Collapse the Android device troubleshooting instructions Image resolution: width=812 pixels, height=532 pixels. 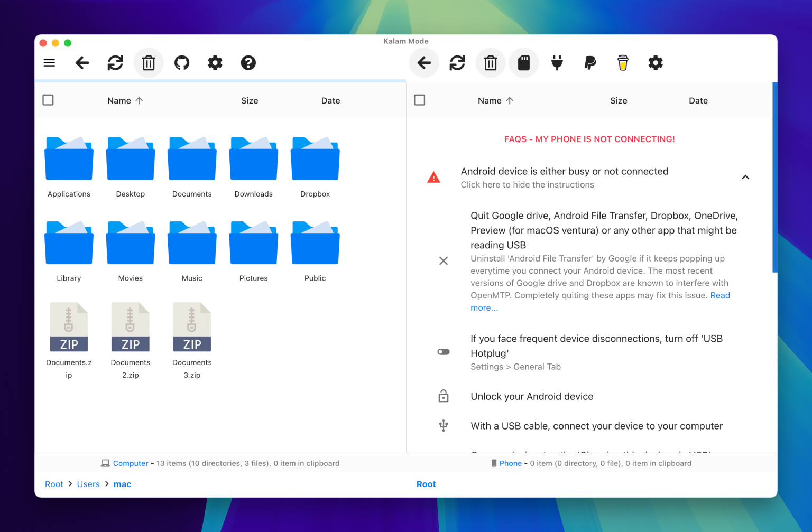click(x=745, y=178)
